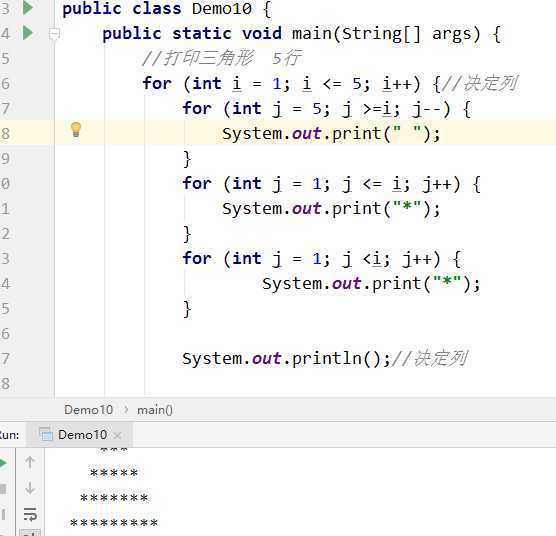
Task: Click the 打印三角形 comment text
Action: (x=209, y=58)
